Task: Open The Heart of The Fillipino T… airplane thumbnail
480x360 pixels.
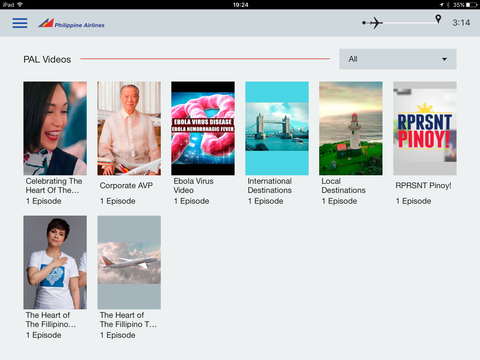Action: coord(129,262)
